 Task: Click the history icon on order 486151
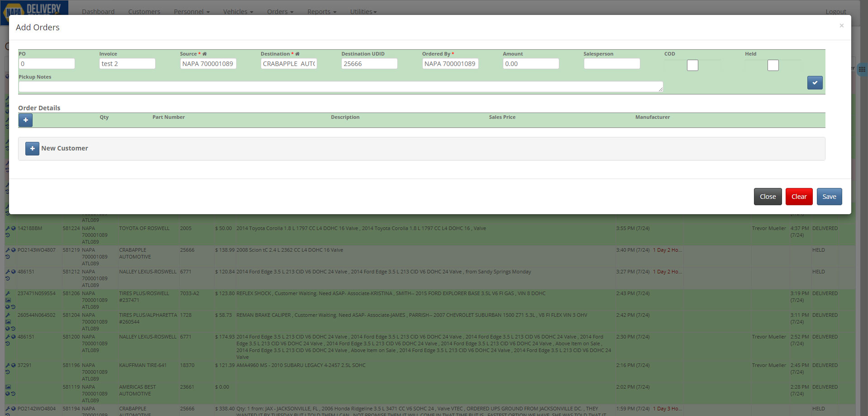(x=8, y=278)
